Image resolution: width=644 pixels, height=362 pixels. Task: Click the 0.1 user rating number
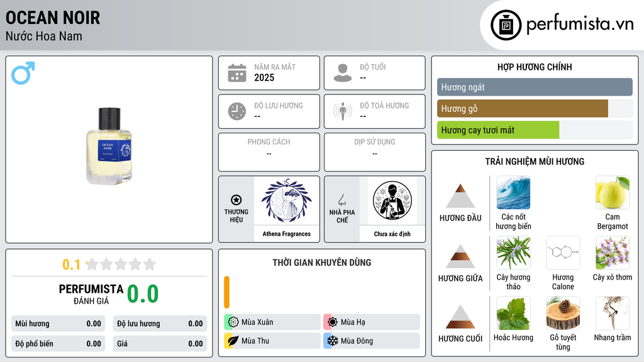point(72,265)
